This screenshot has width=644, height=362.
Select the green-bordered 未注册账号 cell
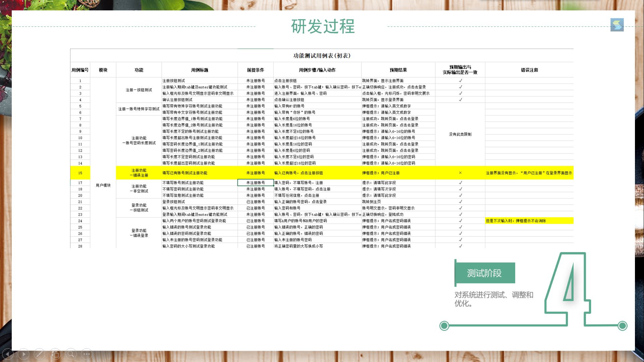coord(256,183)
